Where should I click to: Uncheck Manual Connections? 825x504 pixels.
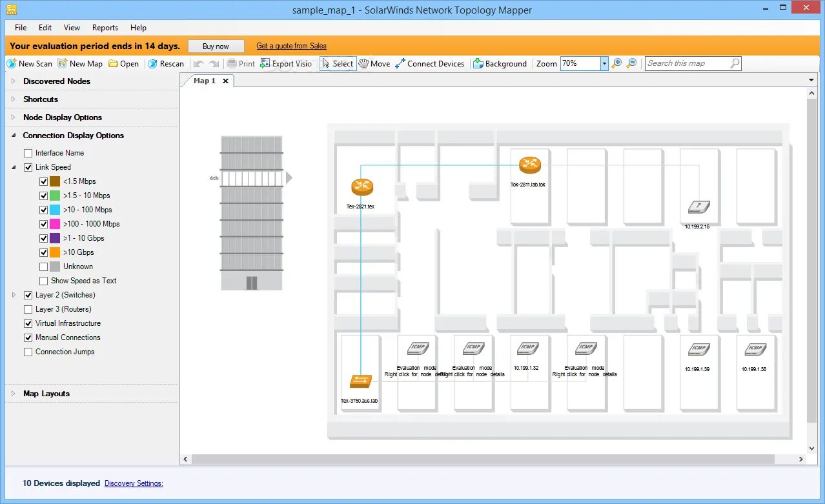[28, 338]
